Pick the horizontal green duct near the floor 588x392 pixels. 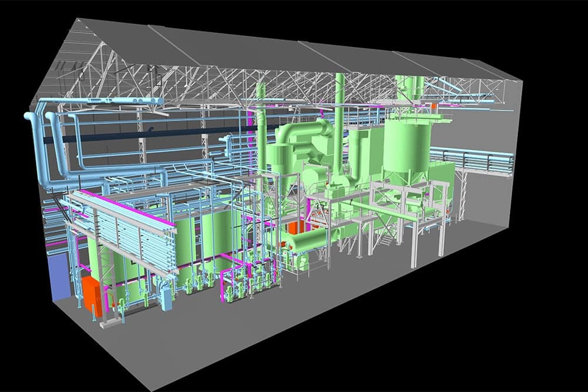point(308,240)
